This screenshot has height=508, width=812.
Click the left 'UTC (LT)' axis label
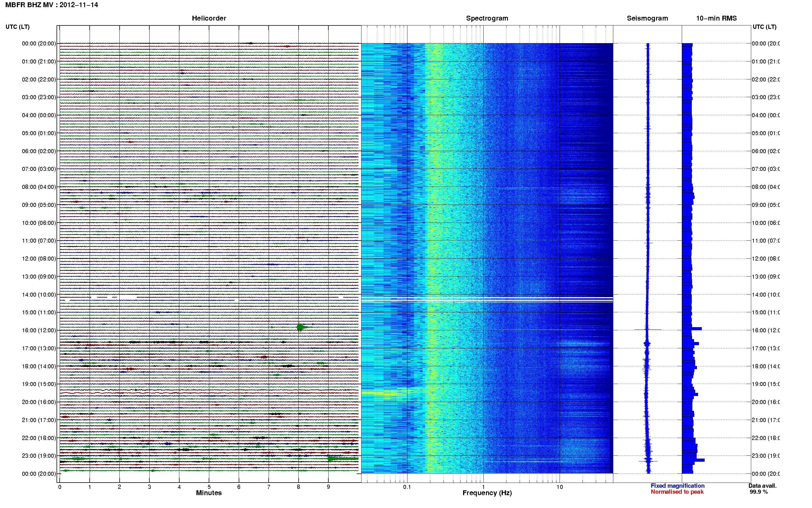point(17,27)
